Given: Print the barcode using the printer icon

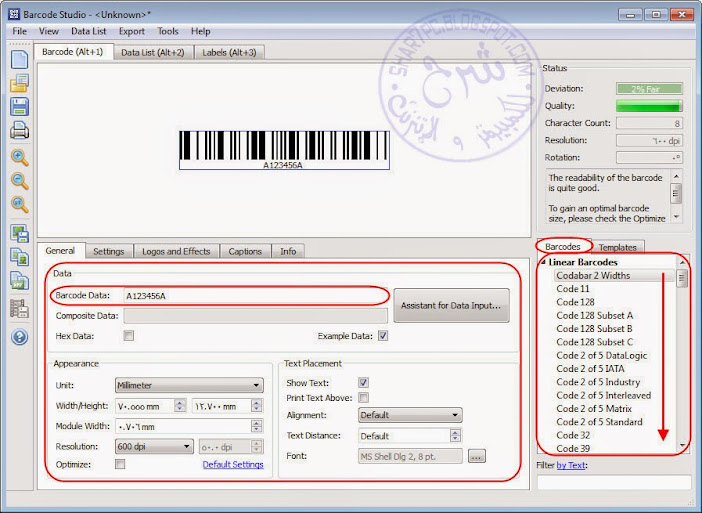Looking at the screenshot, I should [19, 130].
